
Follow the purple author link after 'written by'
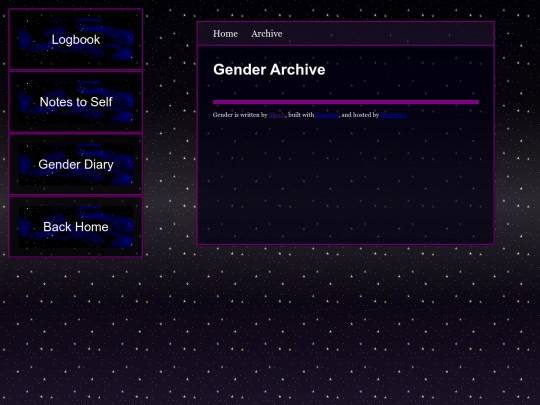277,115
